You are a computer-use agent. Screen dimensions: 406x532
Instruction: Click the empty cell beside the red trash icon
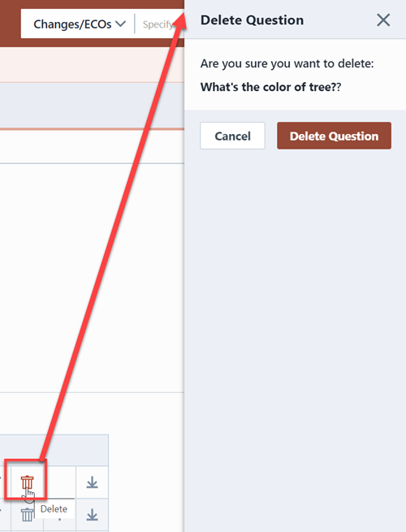click(x=60, y=482)
